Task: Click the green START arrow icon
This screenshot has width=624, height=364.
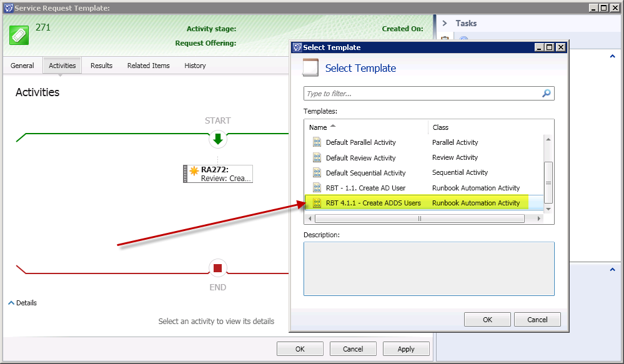Action: click(x=217, y=139)
